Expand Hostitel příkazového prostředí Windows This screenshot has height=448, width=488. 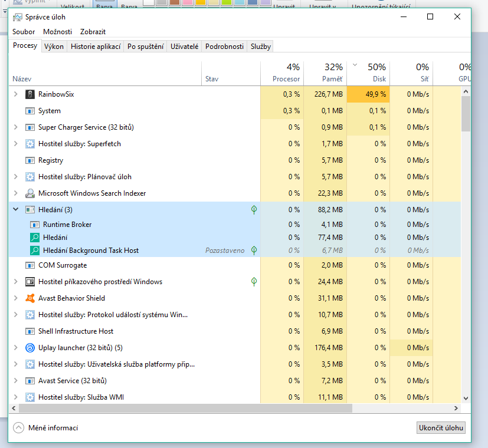pyautogui.click(x=15, y=282)
